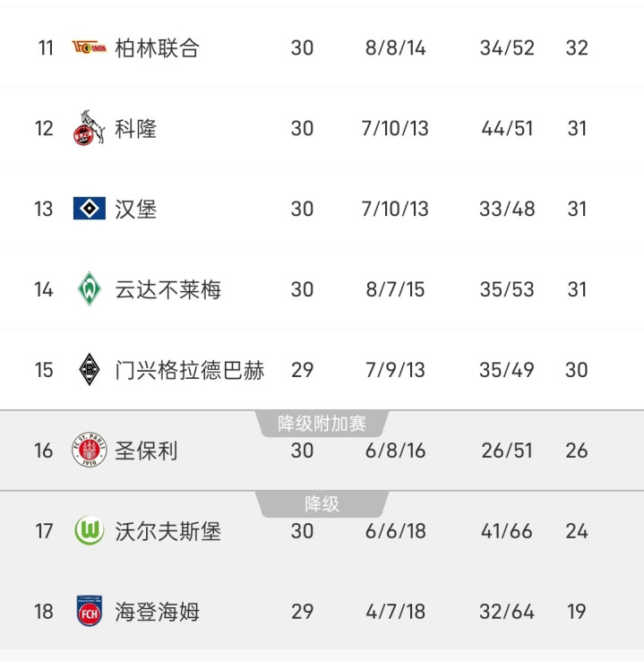644x661 pixels.
Task: Open team page for 科隆
Action: click(136, 128)
